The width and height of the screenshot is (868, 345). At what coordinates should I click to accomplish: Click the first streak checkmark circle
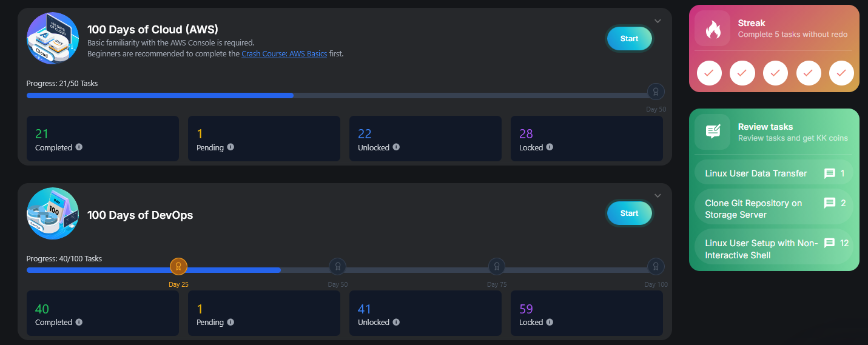coord(709,73)
